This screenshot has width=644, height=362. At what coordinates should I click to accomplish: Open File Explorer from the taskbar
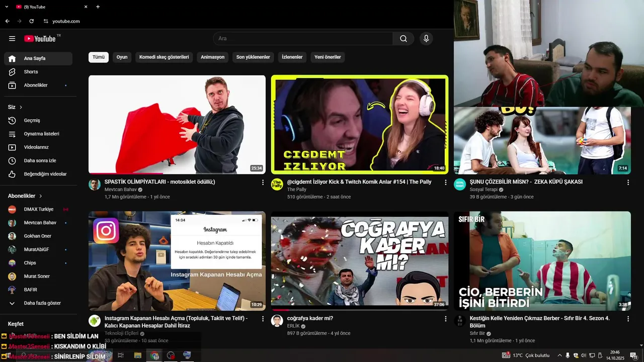pyautogui.click(x=137, y=355)
